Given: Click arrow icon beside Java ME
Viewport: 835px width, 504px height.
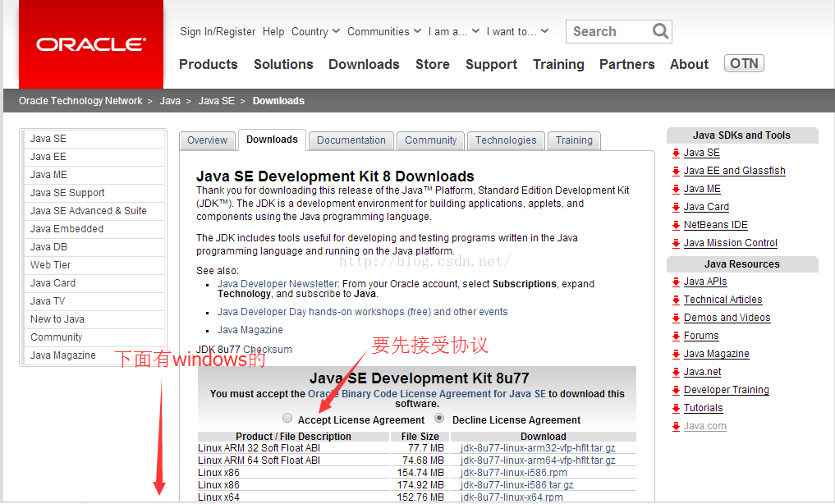Looking at the screenshot, I should (x=676, y=190).
